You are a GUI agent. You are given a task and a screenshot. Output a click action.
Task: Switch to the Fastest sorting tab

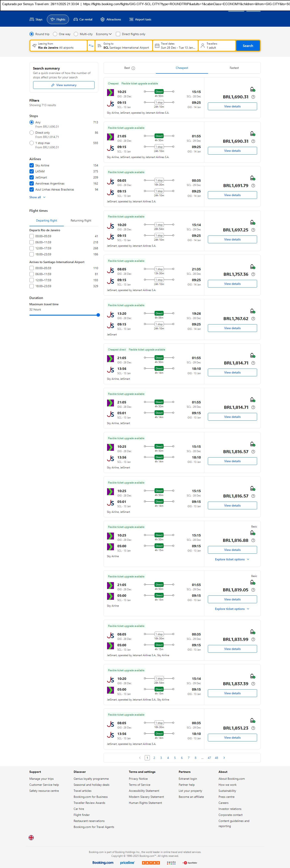pos(234,68)
